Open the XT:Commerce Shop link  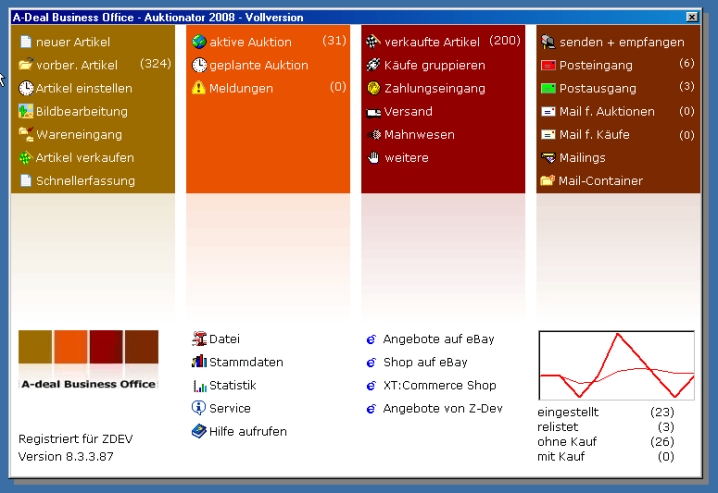[439, 385]
